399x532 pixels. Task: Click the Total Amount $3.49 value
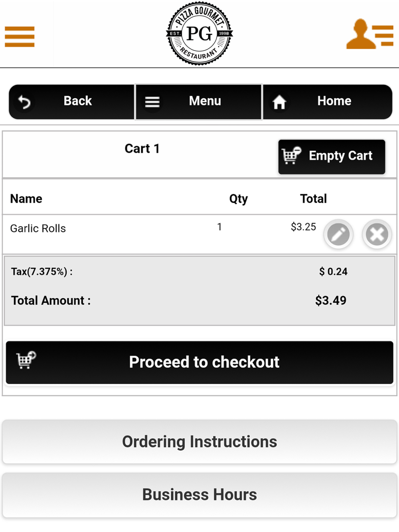click(331, 300)
